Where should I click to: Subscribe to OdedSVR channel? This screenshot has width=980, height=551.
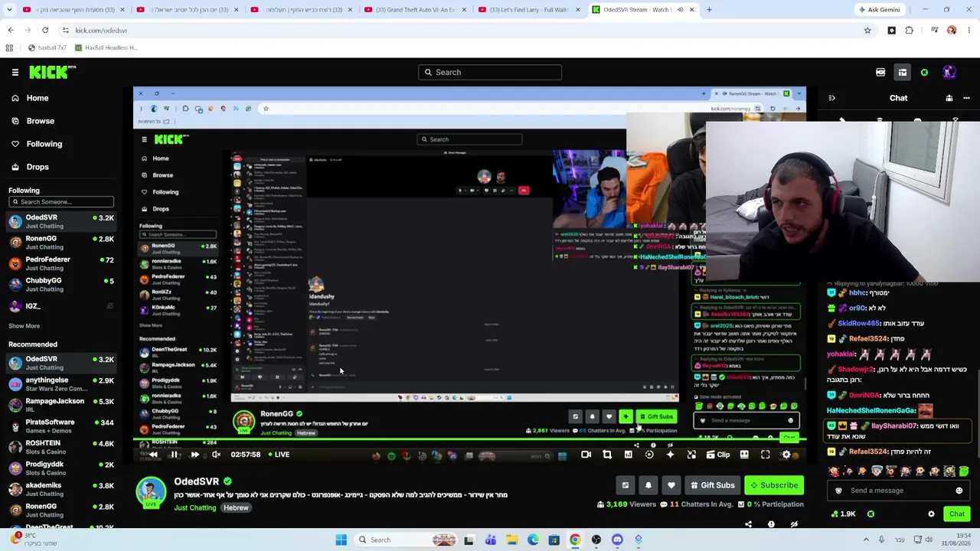[773, 485]
